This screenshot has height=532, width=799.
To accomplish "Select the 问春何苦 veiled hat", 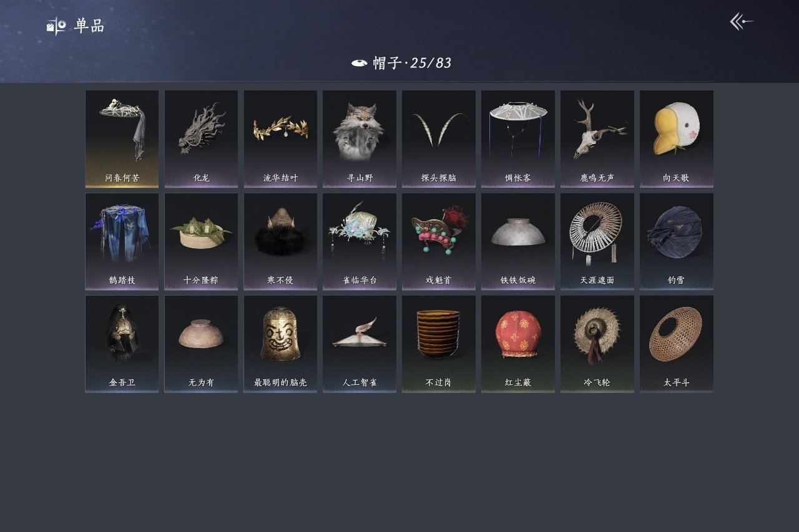I will [122, 139].
